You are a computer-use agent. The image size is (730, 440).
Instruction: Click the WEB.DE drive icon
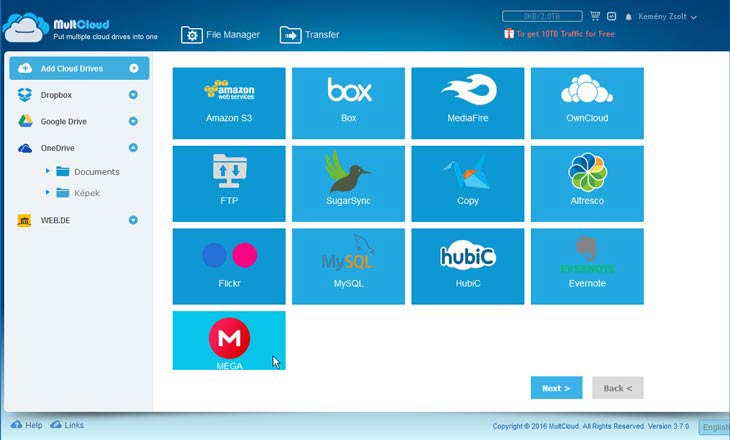click(24, 220)
